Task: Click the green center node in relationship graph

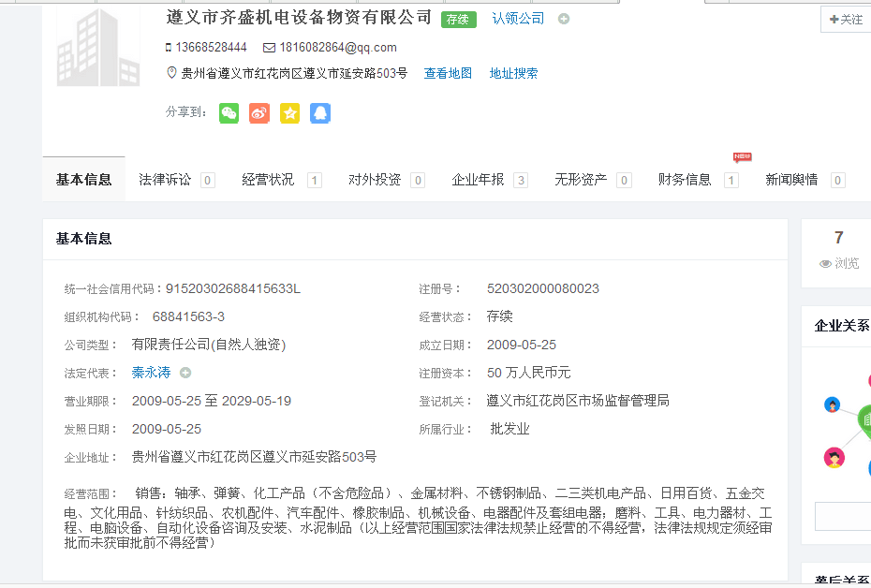Action: (865, 419)
